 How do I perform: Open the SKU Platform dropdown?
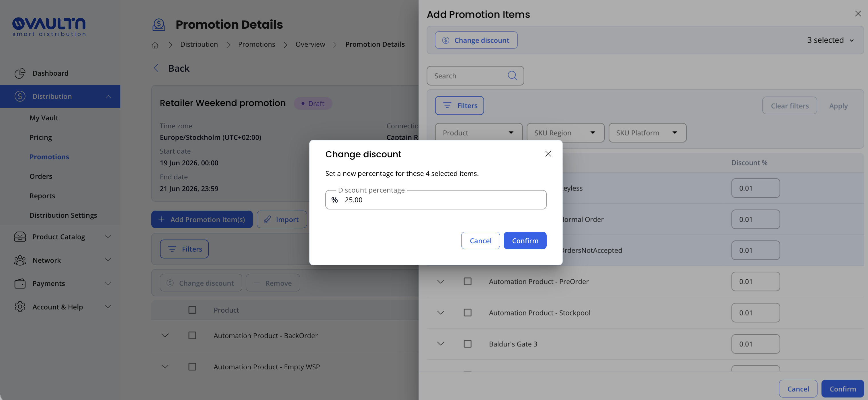pyautogui.click(x=647, y=133)
